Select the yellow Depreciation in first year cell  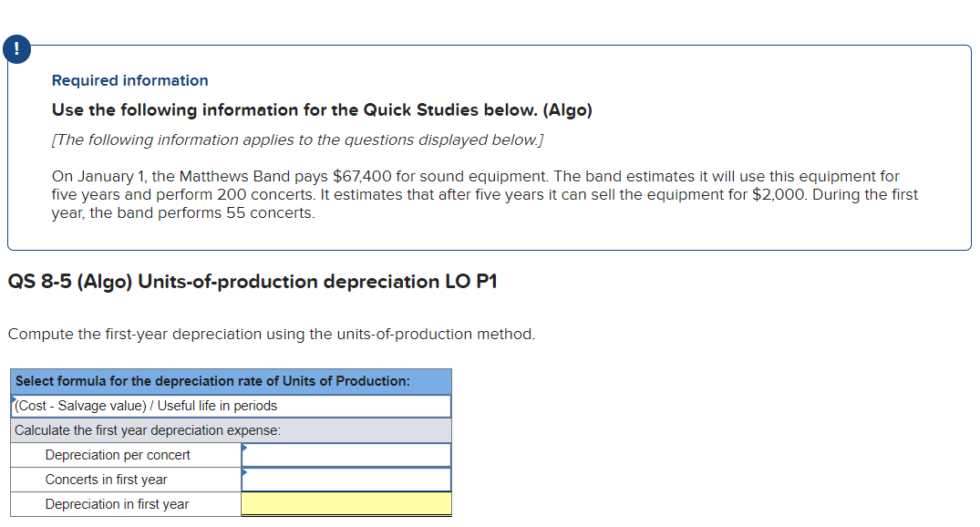[346, 503]
